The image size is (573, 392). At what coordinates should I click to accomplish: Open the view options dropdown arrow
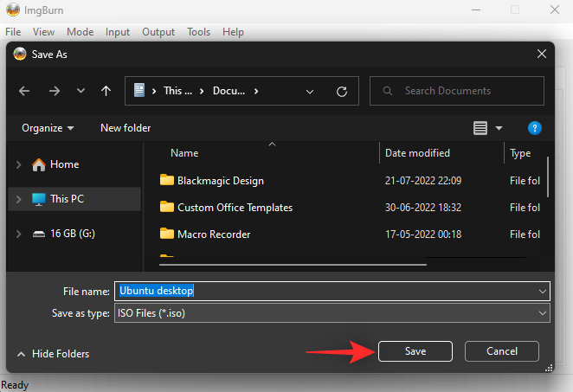(499, 128)
